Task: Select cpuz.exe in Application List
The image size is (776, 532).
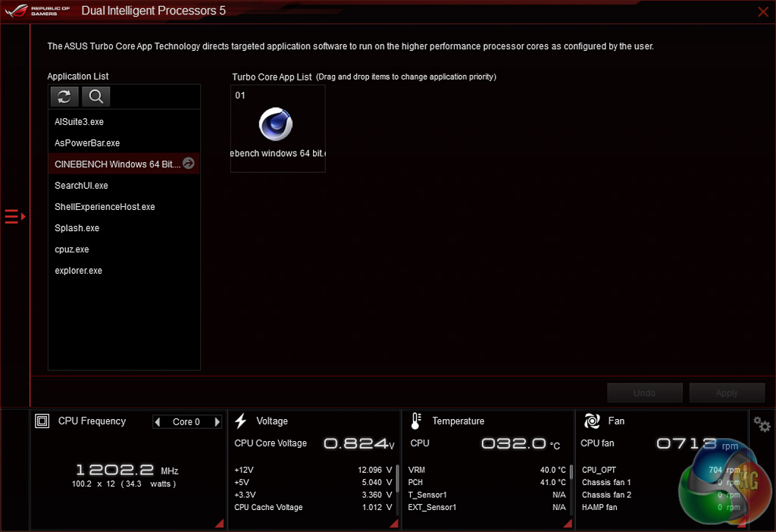Action: (124, 249)
